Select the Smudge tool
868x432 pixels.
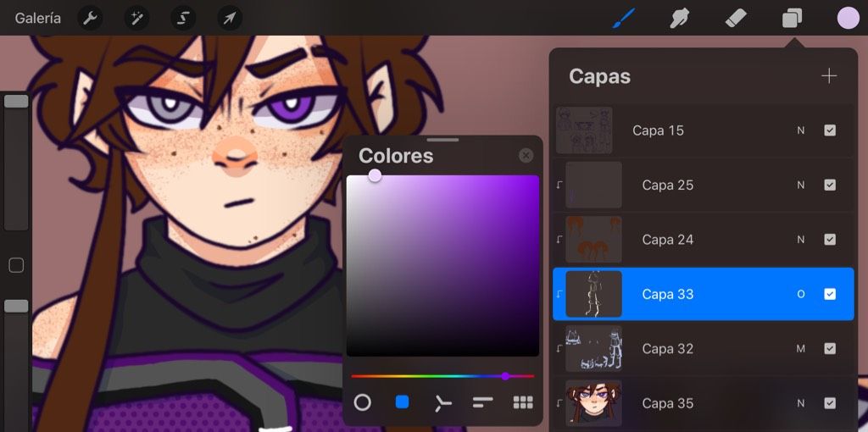pos(679,19)
